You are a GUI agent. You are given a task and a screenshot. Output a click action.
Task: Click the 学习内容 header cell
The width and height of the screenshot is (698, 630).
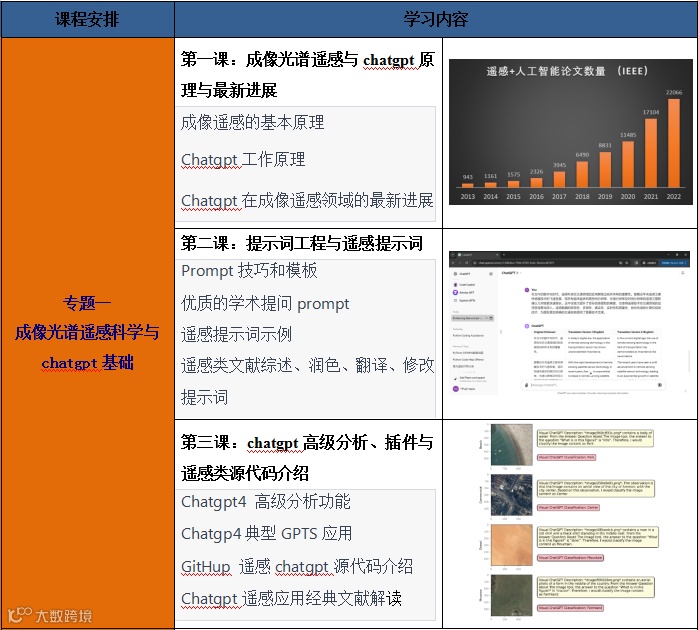point(436,19)
